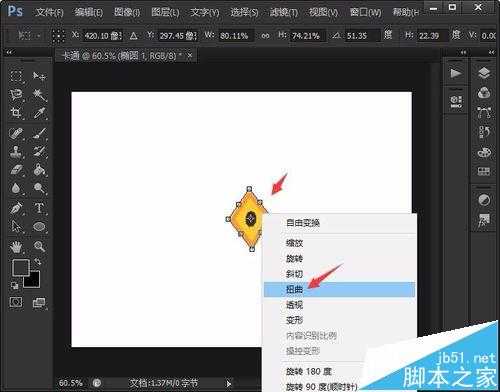
Task: Toggle relative positioning triangle between X and Y
Action: point(134,35)
